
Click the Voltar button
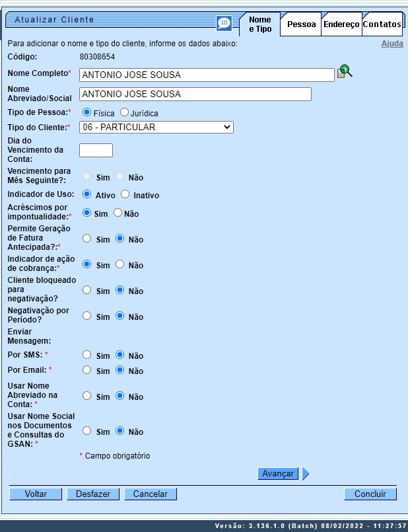pos(36,494)
